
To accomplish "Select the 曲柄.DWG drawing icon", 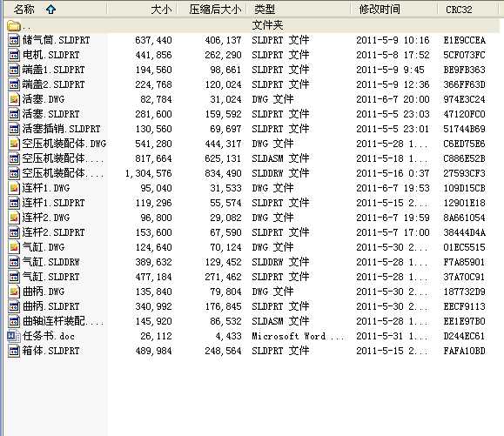I will click(14, 292).
